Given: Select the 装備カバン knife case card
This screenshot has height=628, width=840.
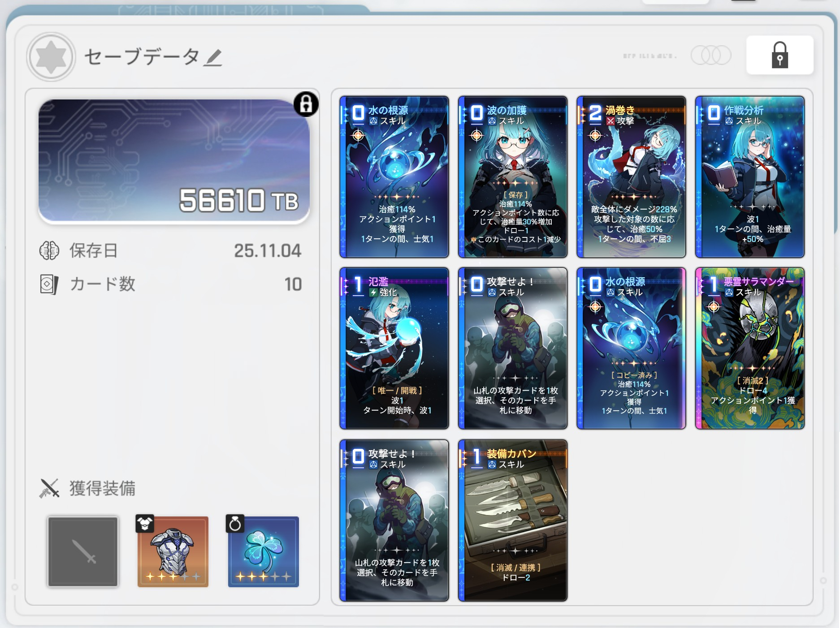Looking at the screenshot, I should (x=513, y=520).
